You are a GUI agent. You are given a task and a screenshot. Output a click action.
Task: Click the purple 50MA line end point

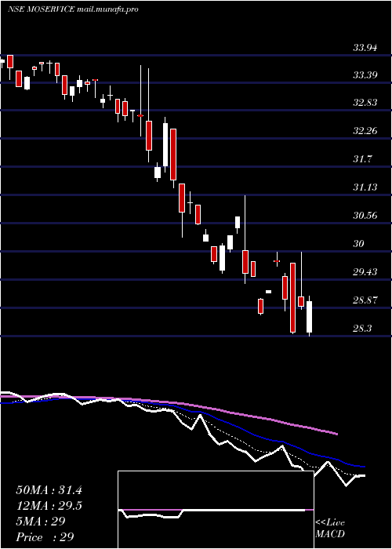(337, 434)
